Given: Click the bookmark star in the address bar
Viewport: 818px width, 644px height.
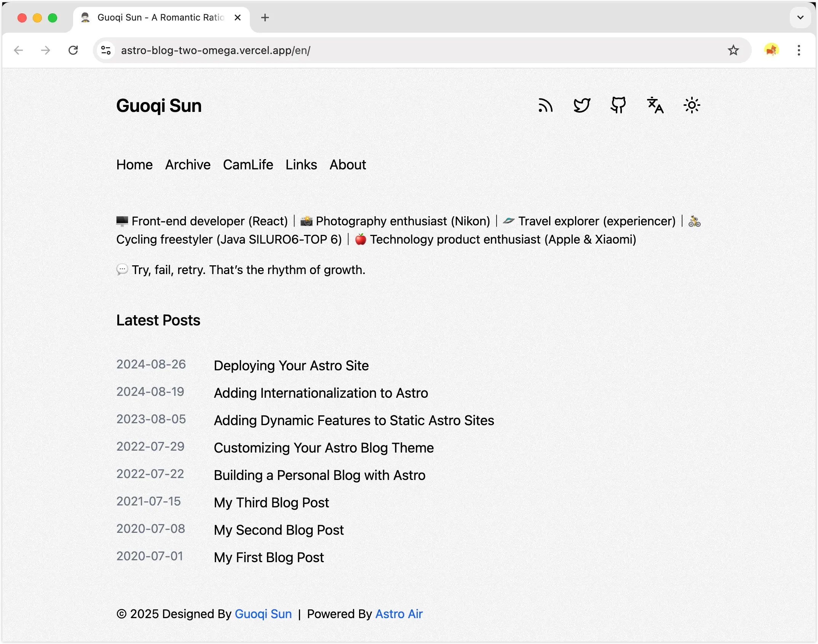Looking at the screenshot, I should (x=732, y=50).
